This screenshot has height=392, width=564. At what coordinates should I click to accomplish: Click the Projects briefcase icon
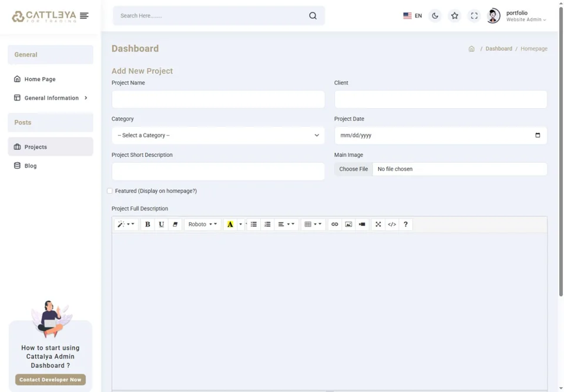(17, 147)
